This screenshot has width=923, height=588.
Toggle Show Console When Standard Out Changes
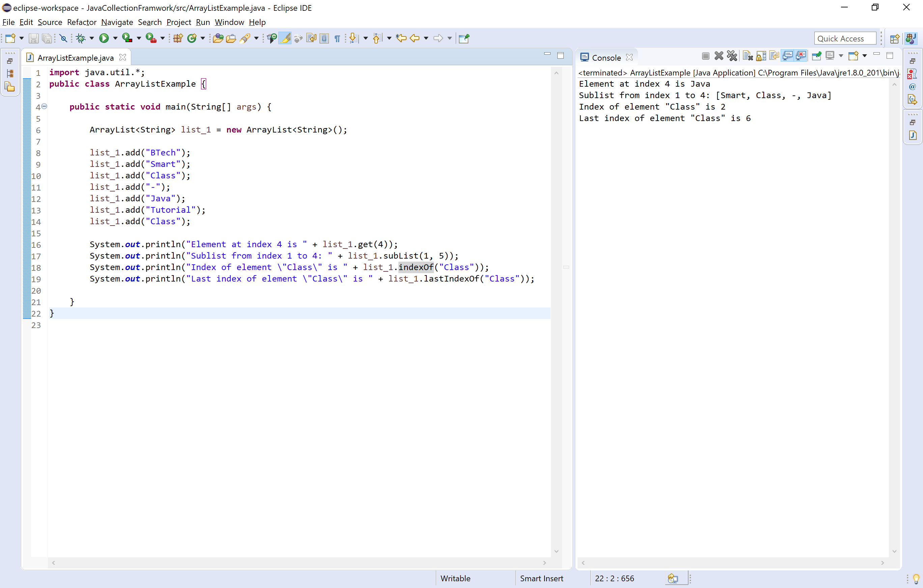tap(787, 56)
